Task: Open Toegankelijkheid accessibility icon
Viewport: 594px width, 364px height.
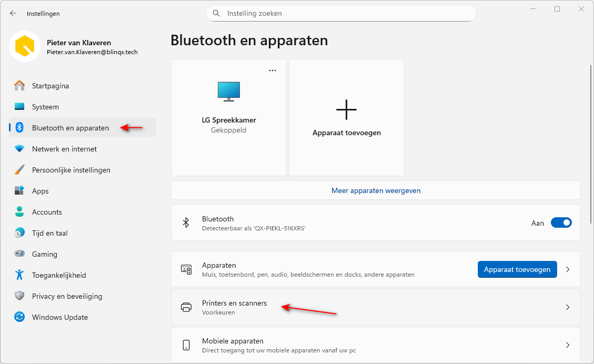Action: coord(19,275)
